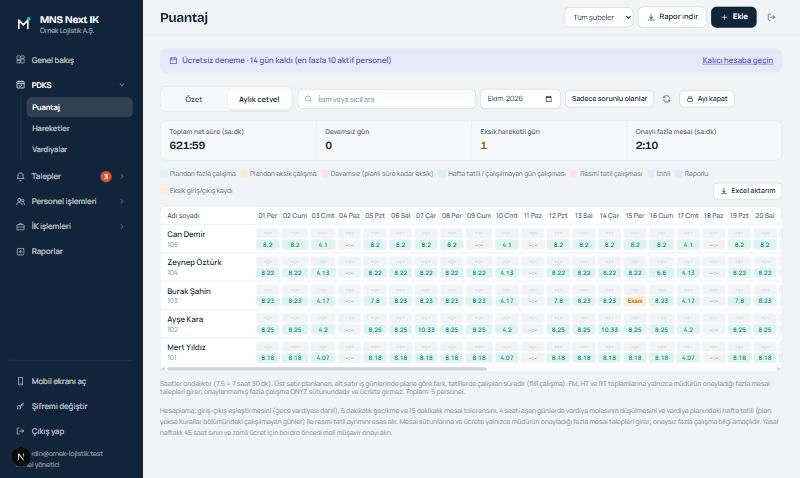The width and height of the screenshot is (800, 478).
Task: Open Puantaj in the sidebar
Action: pos(80,107)
